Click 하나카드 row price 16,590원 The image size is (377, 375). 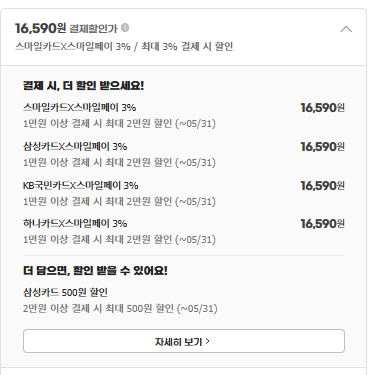(x=323, y=224)
